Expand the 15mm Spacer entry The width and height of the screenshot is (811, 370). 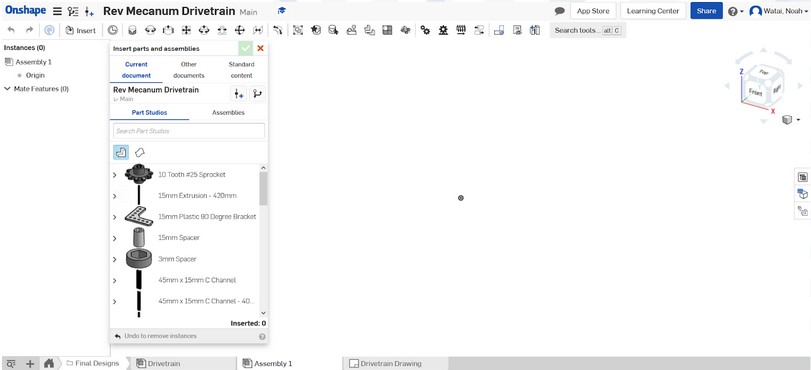pos(115,238)
